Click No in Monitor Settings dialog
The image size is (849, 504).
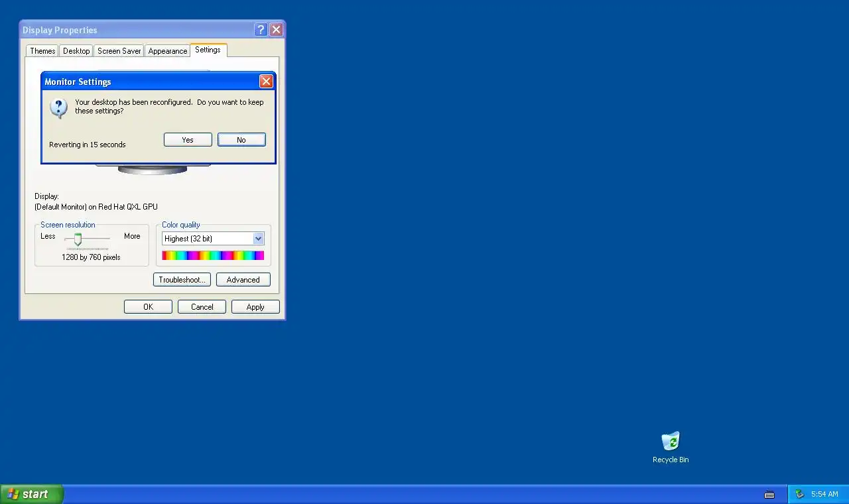click(x=241, y=140)
